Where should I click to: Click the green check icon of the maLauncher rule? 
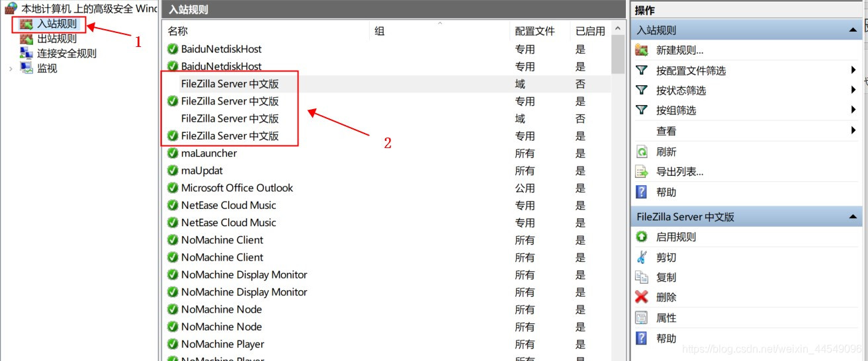click(173, 153)
